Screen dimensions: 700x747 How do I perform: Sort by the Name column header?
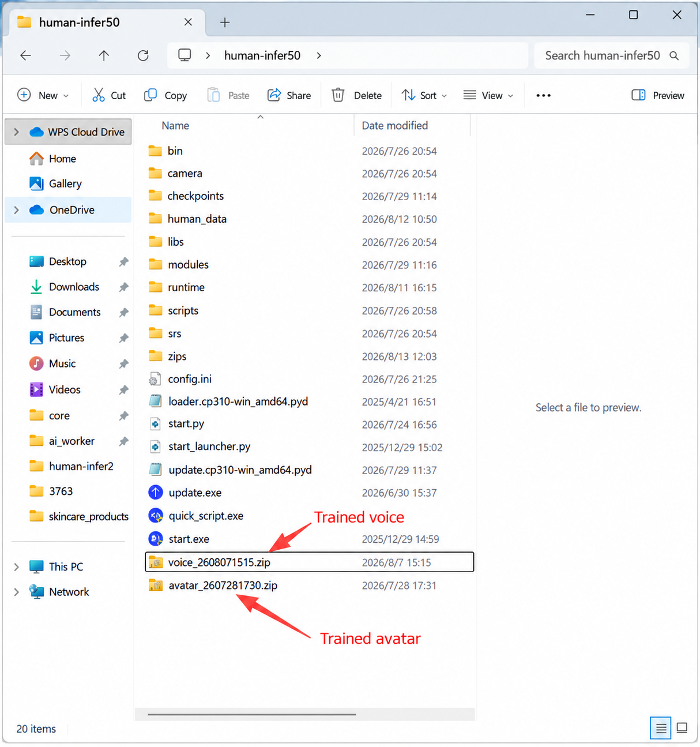175,126
